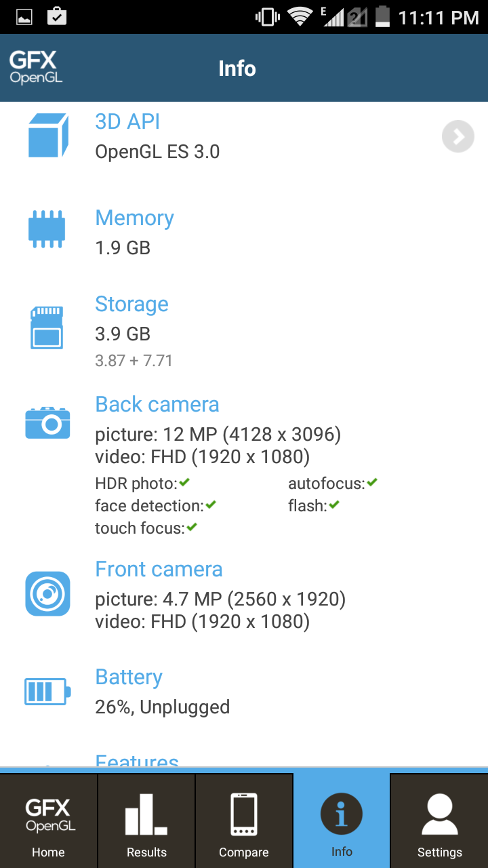
Task: Tap the face detection green checkmark
Action: [x=211, y=505]
